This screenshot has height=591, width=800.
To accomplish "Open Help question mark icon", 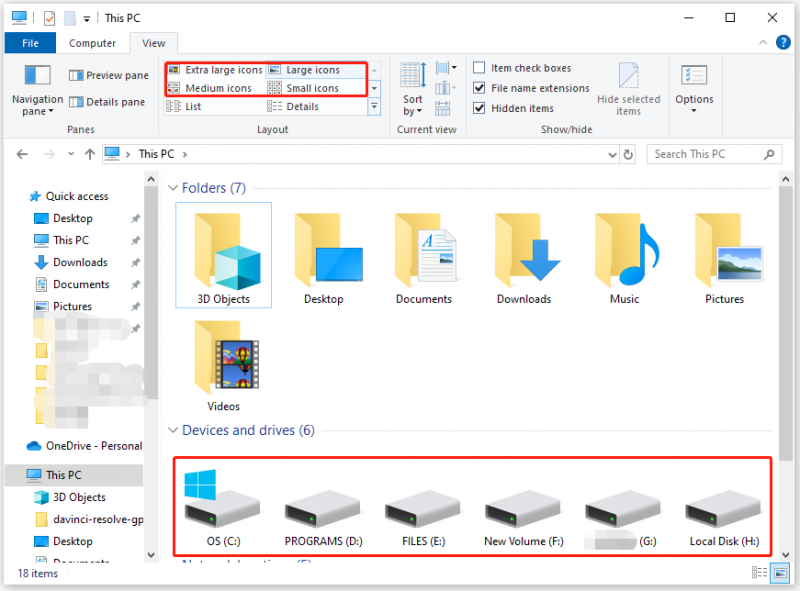I will [783, 42].
